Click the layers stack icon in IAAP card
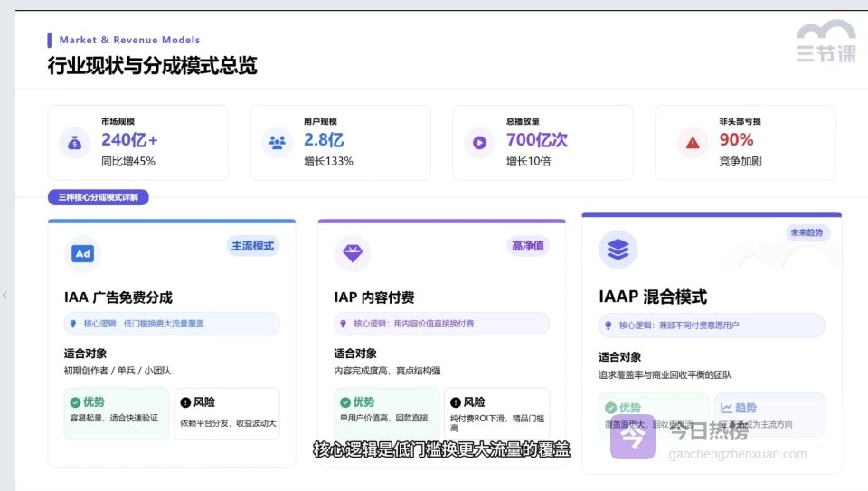Viewport: 868px width, 491px height. pos(618,249)
